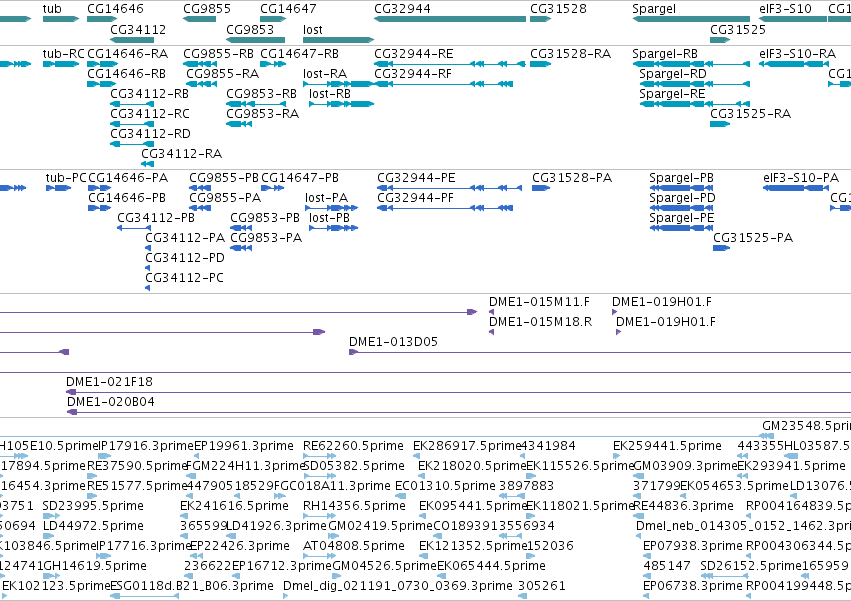Select transcript CG31528-RA
This screenshot has width=851, height=601.
pyautogui.click(x=541, y=64)
